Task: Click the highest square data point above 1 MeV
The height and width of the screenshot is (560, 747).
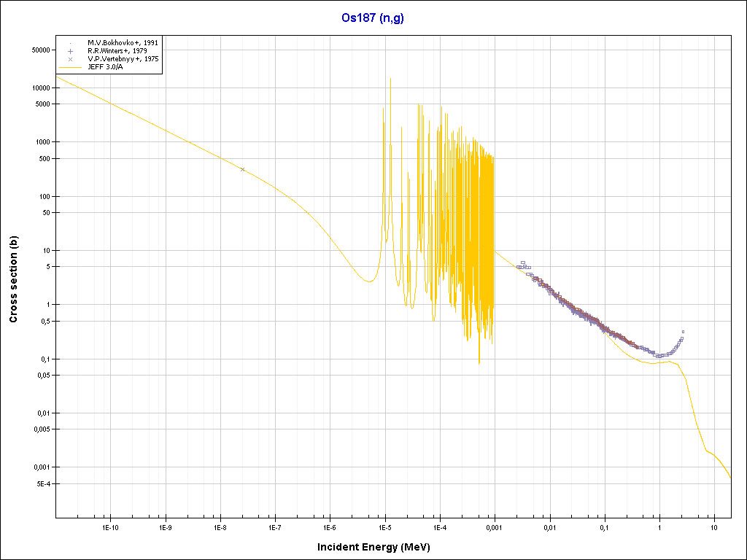Action: [x=683, y=331]
